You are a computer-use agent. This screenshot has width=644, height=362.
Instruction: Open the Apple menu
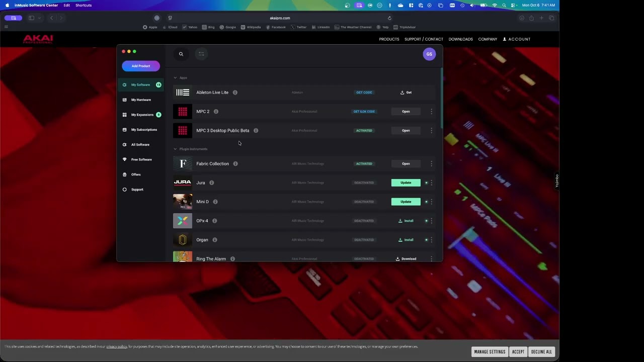7,5
